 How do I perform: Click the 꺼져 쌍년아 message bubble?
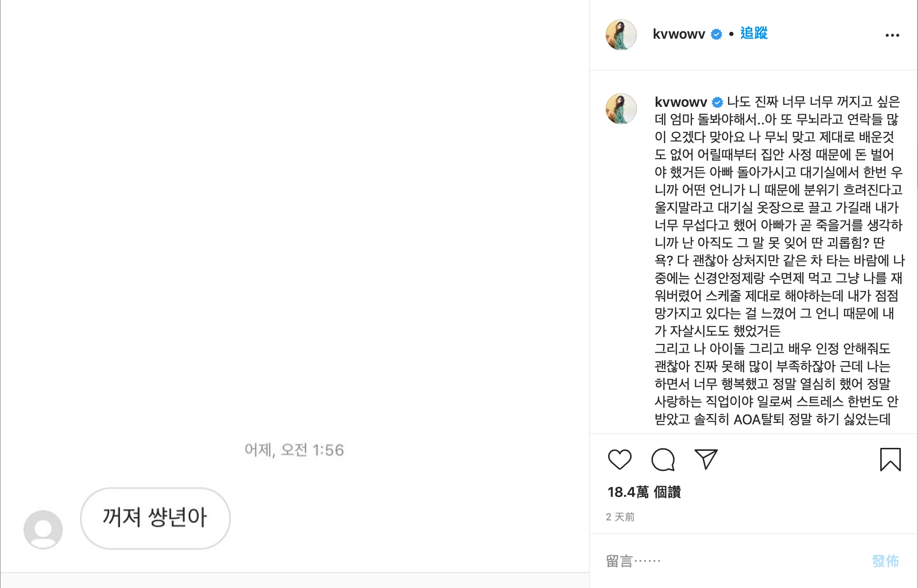(x=156, y=518)
